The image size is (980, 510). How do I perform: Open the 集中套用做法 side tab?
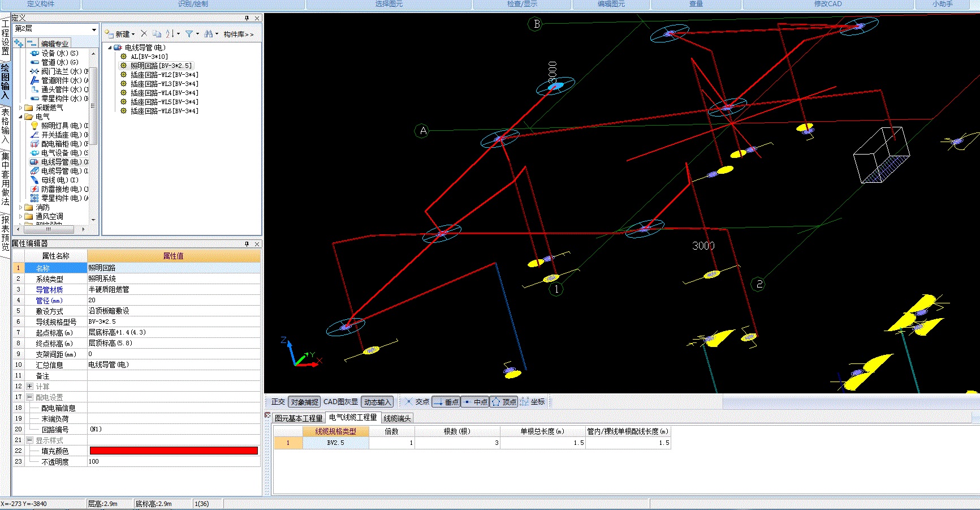(5, 179)
